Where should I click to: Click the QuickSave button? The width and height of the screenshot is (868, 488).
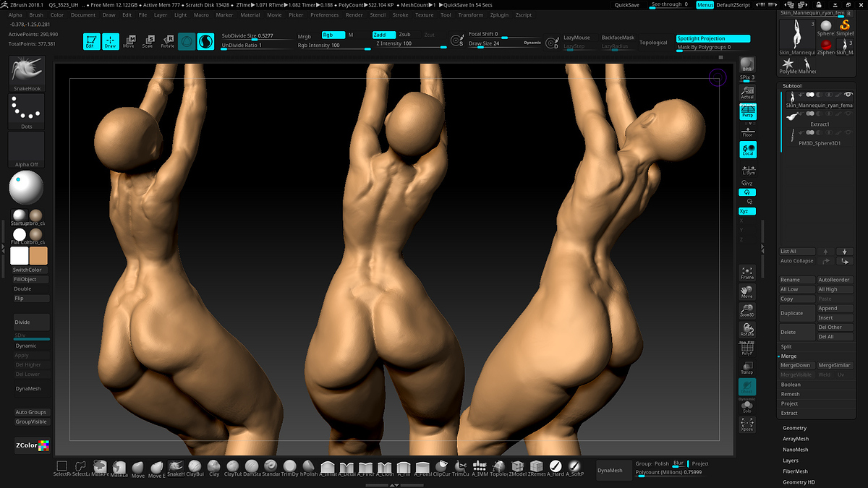pyautogui.click(x=627, y=5)
